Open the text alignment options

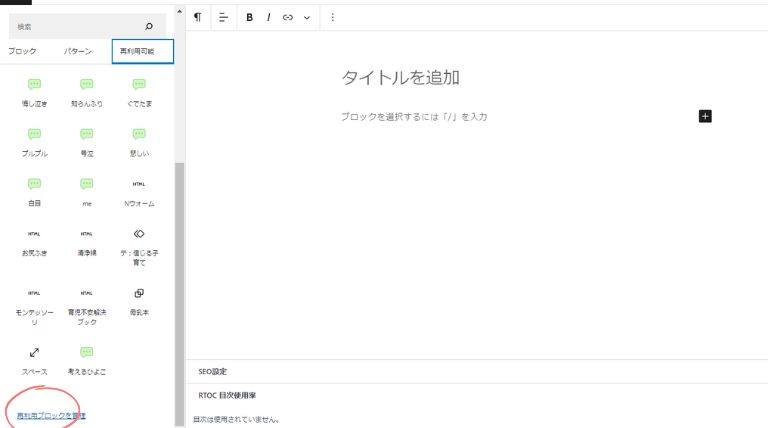(223, 17)
